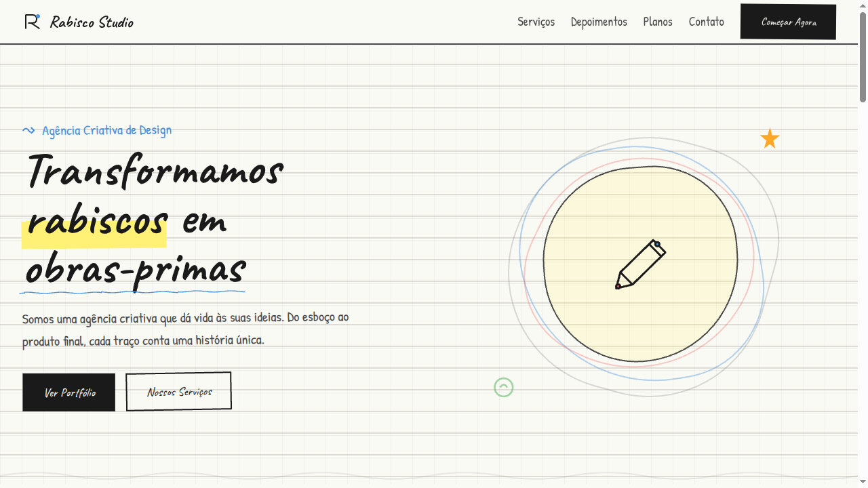The image size is (868, 488).
Task: Click the Rabisco Studio brand name
Action: 92,22
